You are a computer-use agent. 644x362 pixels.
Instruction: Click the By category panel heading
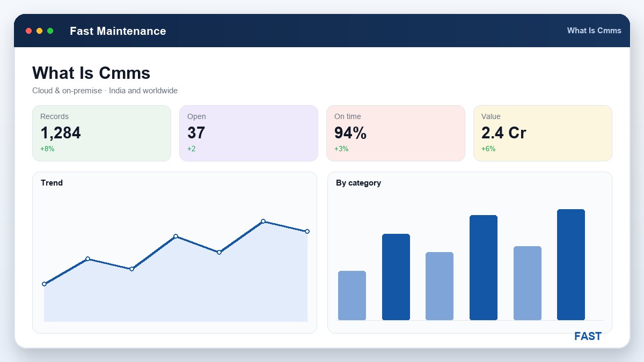358,183
